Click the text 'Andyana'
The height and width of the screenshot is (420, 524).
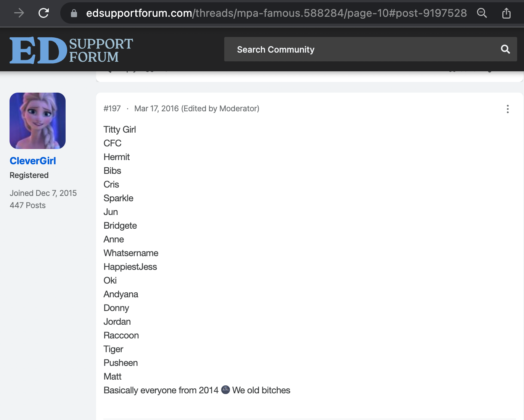click(x=121, y=294)
